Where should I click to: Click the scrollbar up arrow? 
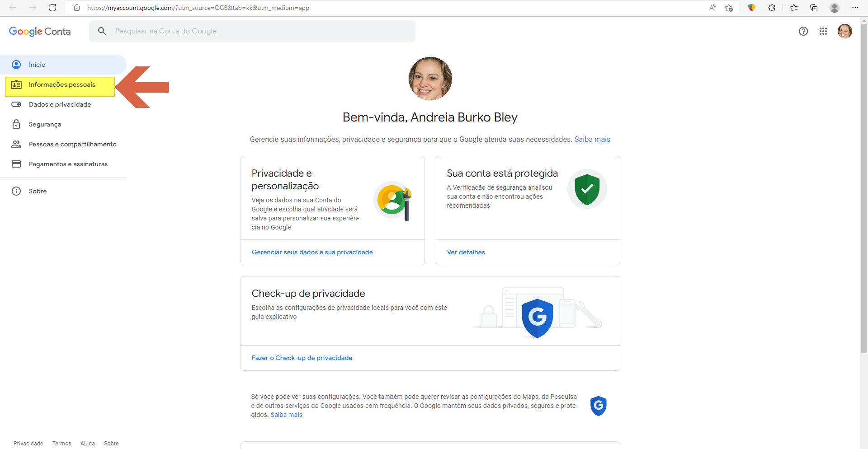tap(864, 20)
